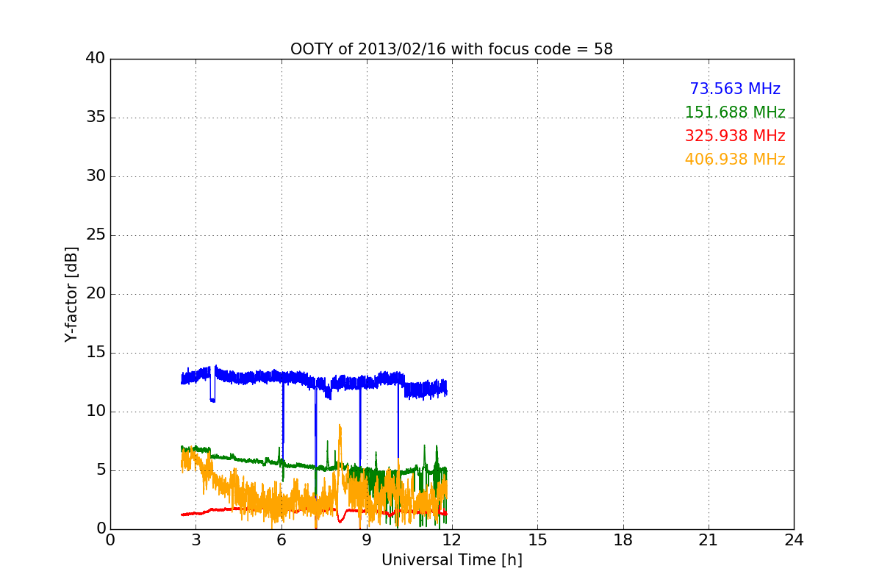882x588 pixels.
Task: Click the y-axis tick label 25
Action: click(96, 235)
